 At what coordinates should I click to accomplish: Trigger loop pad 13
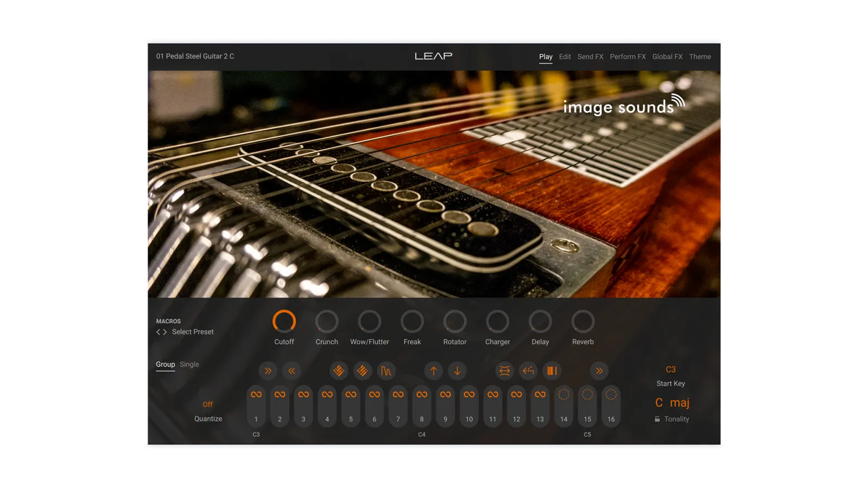[540, 407]
